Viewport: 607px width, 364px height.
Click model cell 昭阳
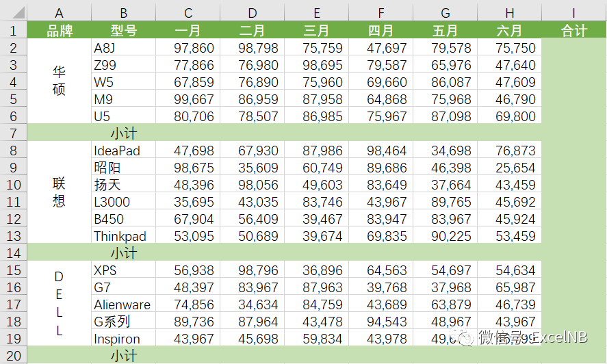point(123,167)
